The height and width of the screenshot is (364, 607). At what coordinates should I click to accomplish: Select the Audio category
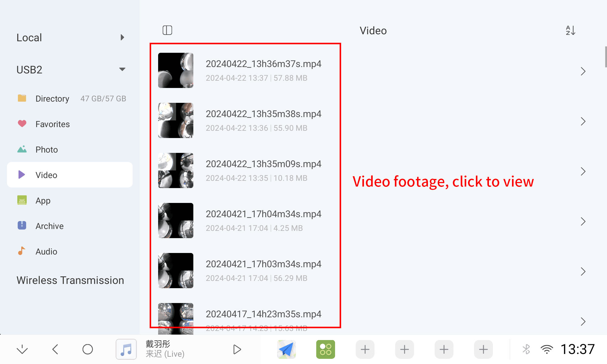[x=46, y=251]
